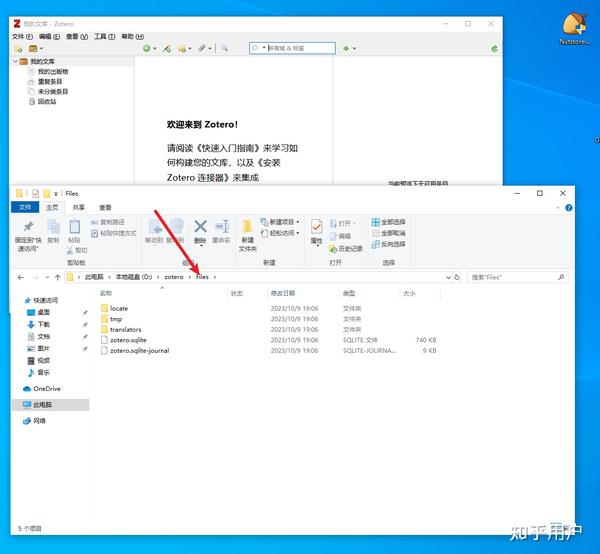The width and height of the screenshot is (600, 554).
Task: Click the New Collection icon in Zotero toolbar
Action: pyautogui.click(x=18, y=49)
